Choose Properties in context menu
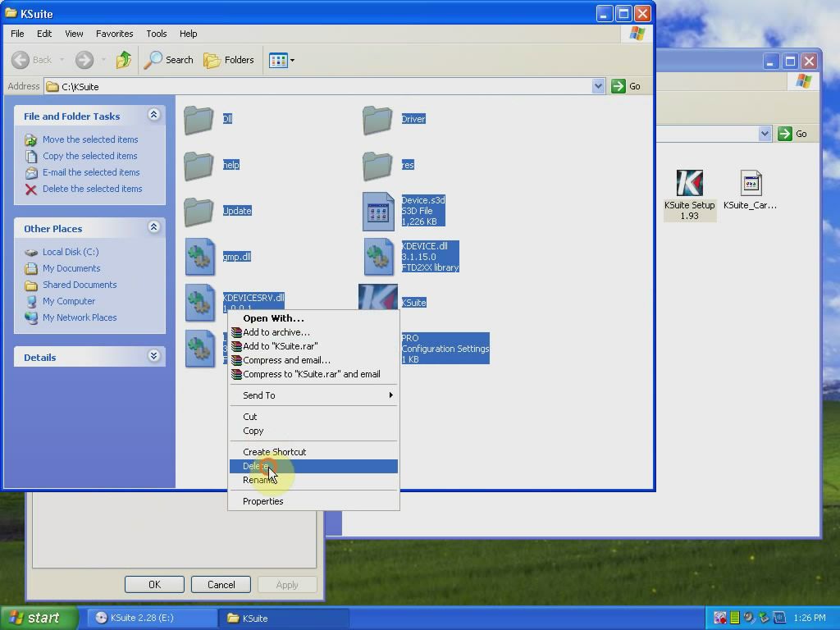The width and height of the screenshot is (840, 630). 313,501
